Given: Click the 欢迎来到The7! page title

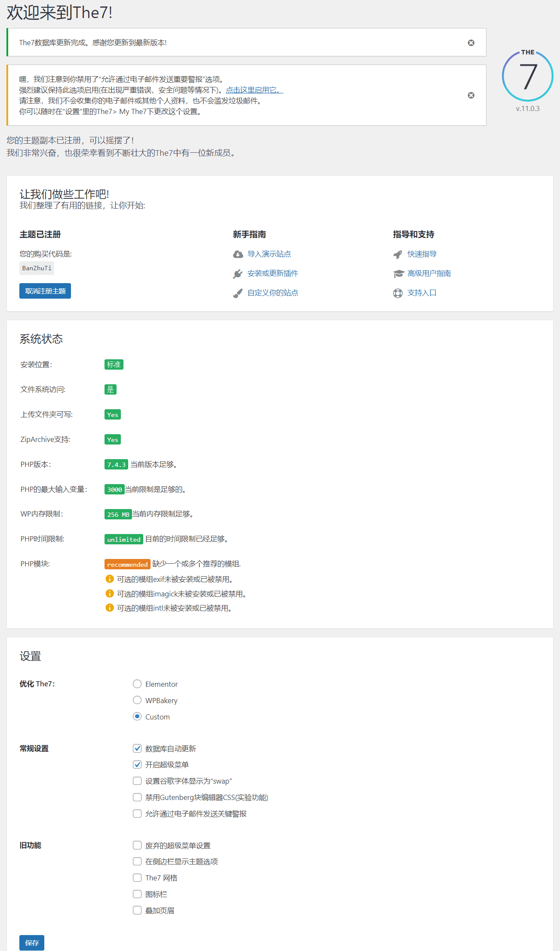Looking at the screenshot, I should [x=60, y=12].
